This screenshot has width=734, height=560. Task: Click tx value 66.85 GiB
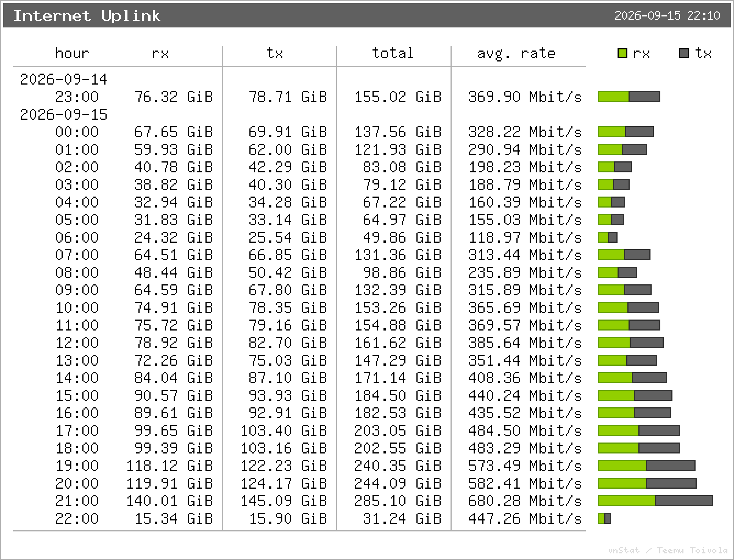pos(288,255)
